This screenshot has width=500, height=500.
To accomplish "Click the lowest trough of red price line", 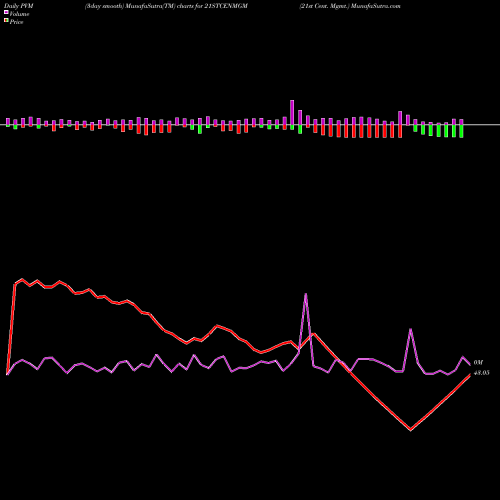I will 410,430.
